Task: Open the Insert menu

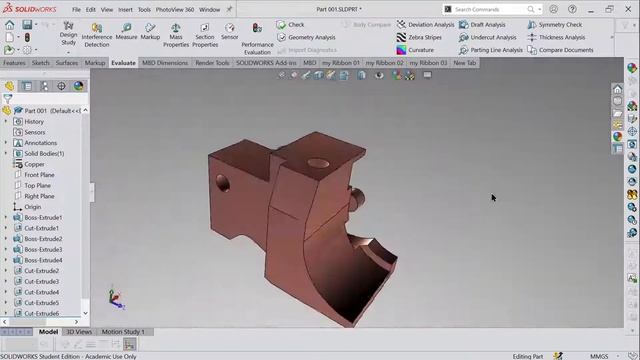Action: pos(125,9)
